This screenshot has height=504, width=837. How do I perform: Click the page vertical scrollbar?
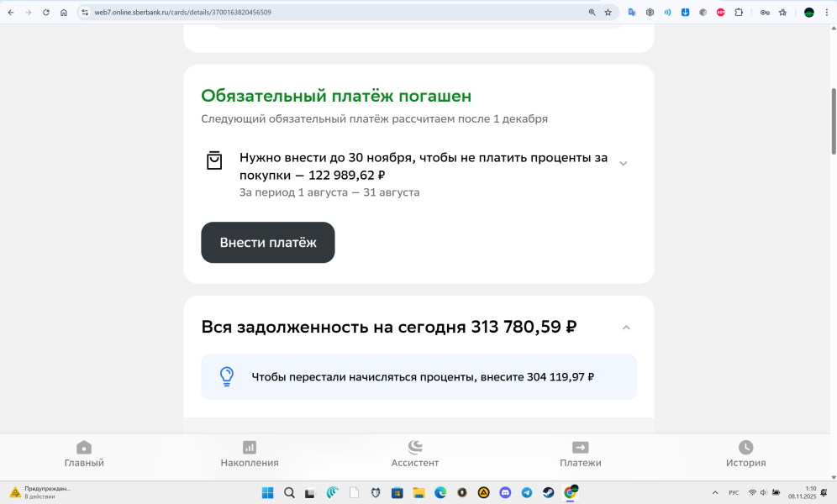tap(833, 122)
